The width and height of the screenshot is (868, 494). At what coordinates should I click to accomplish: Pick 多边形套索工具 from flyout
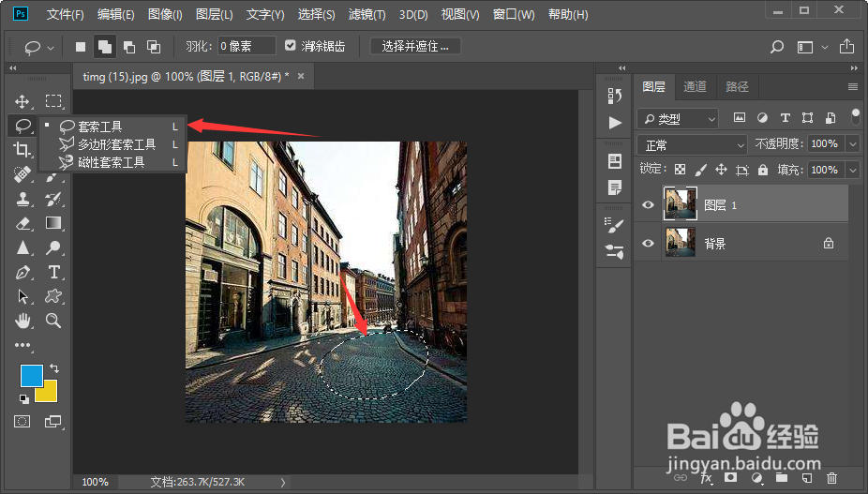click(112, 144)
